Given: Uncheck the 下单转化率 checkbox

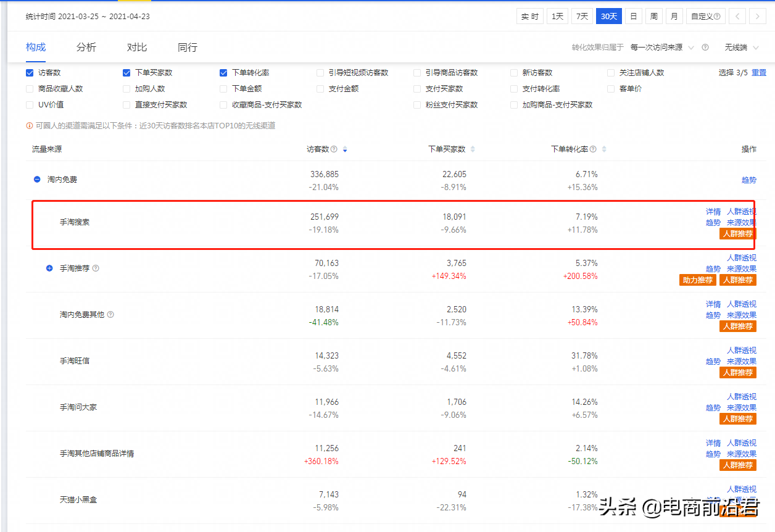Looking at the screenshot, I should coord(223,73).
